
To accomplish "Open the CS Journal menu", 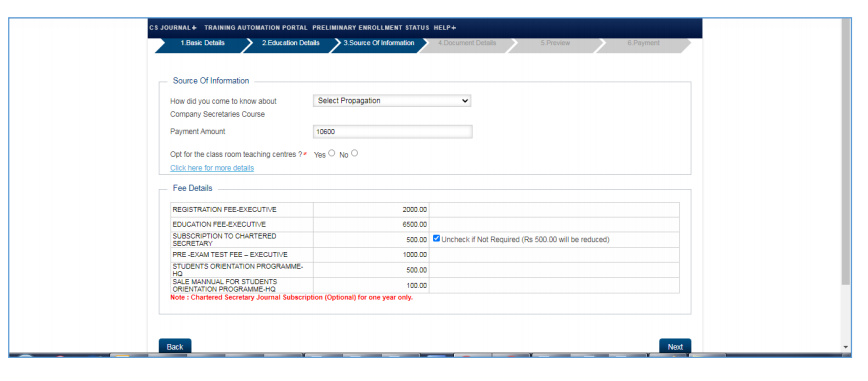I will [173, 28].
